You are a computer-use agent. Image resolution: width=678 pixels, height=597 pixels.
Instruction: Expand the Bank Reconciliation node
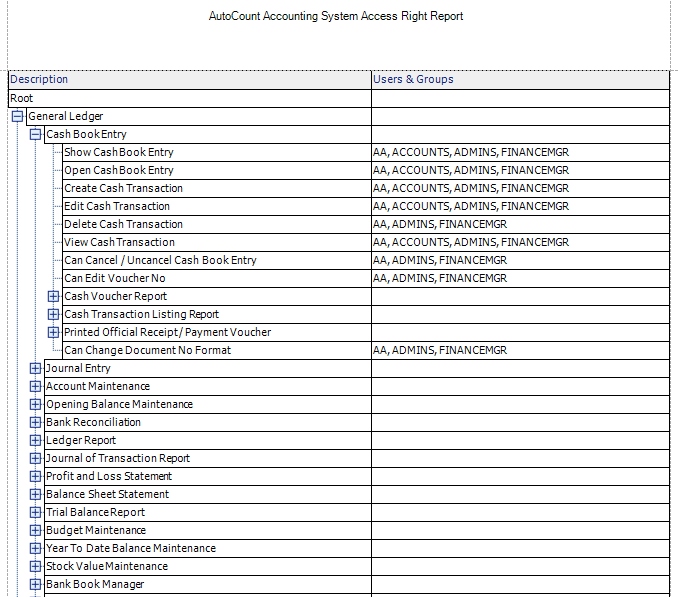[x=35, y=422]
